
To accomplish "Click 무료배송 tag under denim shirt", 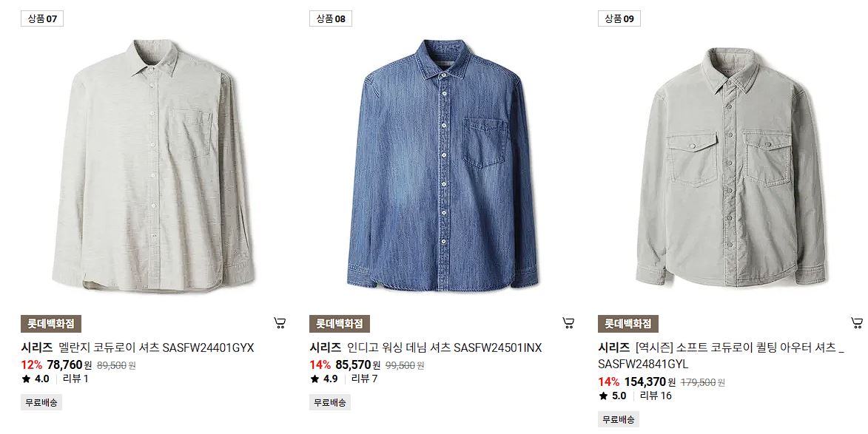I will tap(330, 402).
